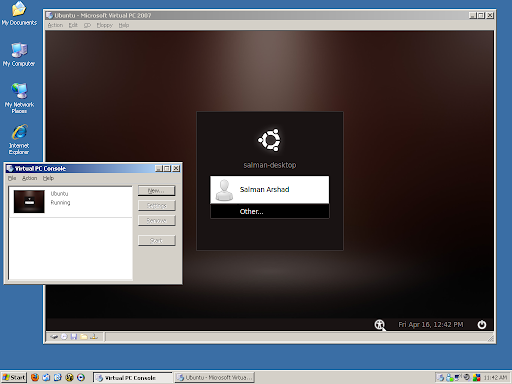This screenshot has height=384, width=512.
Task: Click the Start button in the Virtual PC Console window
Action: [x=156, y=240]
